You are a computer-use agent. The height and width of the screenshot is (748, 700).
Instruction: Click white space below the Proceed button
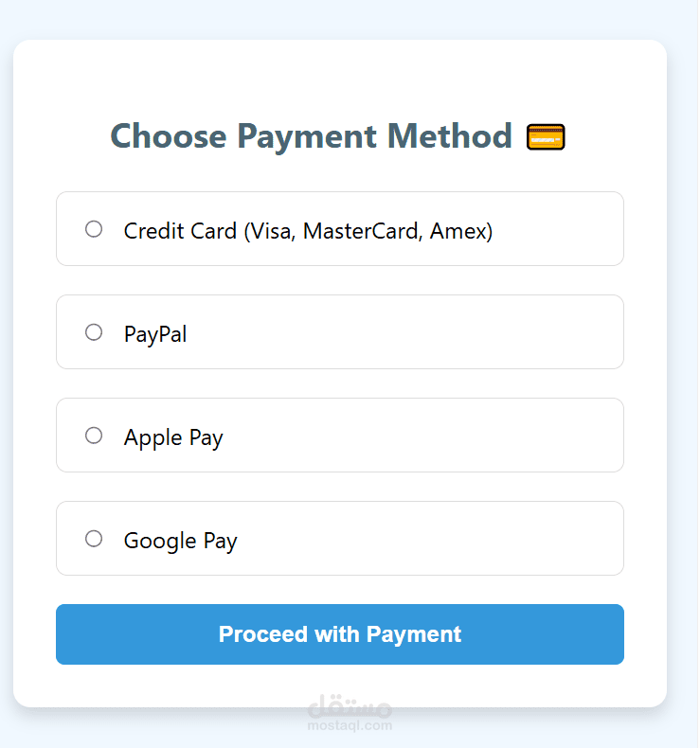tap(190, 685)
